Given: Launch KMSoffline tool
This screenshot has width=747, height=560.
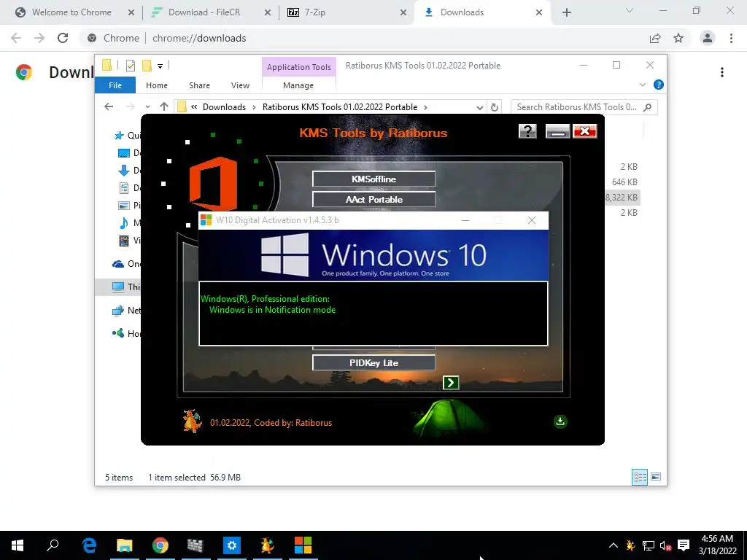Looking at the screenshot, I should pos(373,179).
